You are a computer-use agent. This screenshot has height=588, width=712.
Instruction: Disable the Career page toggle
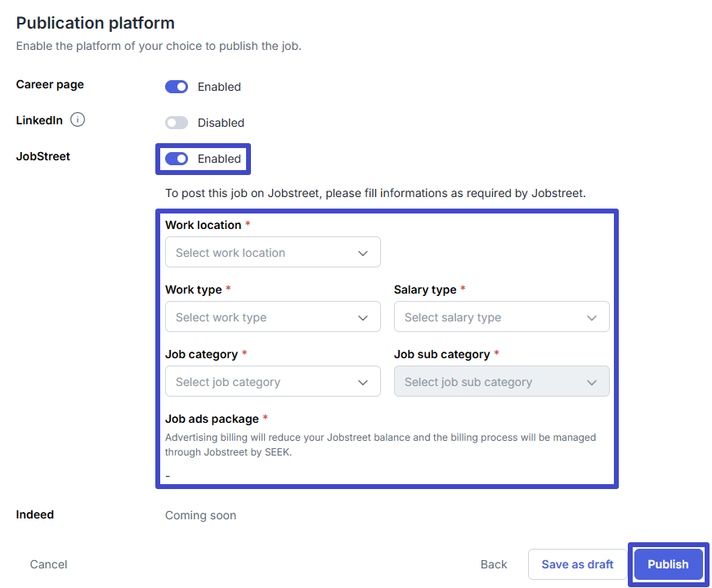tap(177, 87)
